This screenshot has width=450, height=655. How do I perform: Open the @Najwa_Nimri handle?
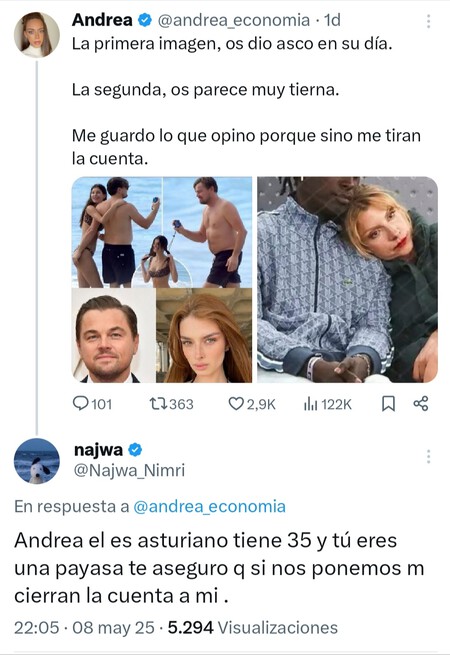(x=129, y=470)
